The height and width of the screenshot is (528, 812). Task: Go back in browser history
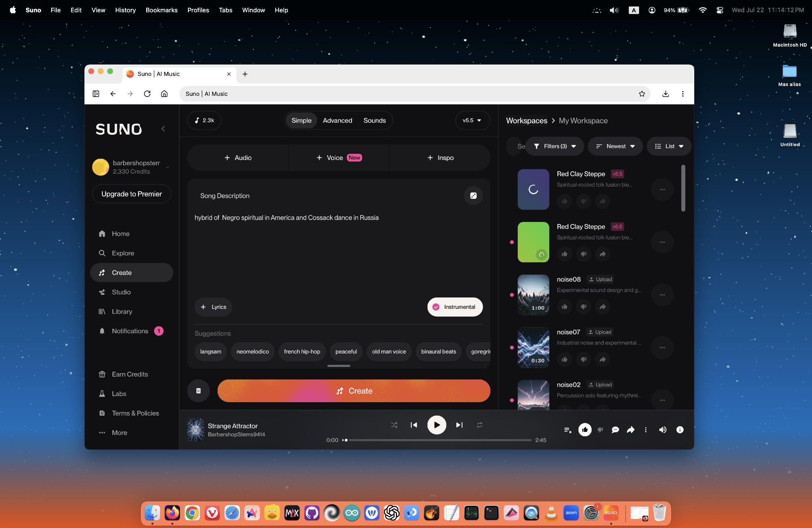pyautogui.click(x=113, y=94)
